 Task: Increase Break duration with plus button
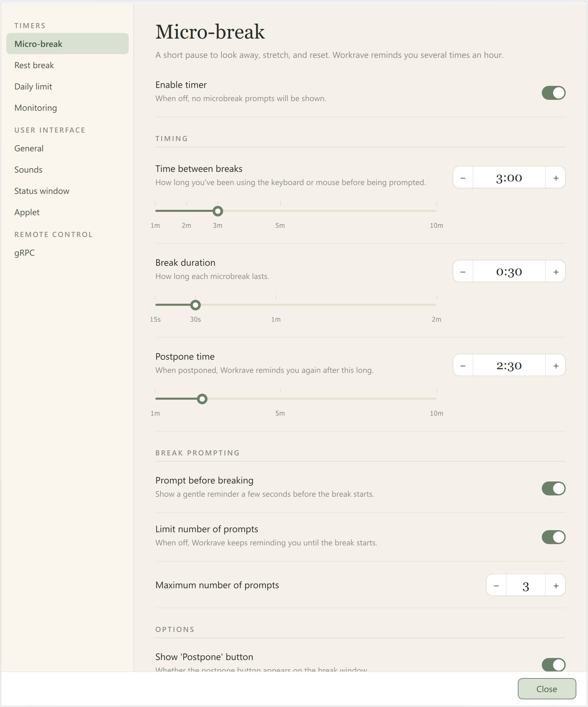[x=556, y=272]
